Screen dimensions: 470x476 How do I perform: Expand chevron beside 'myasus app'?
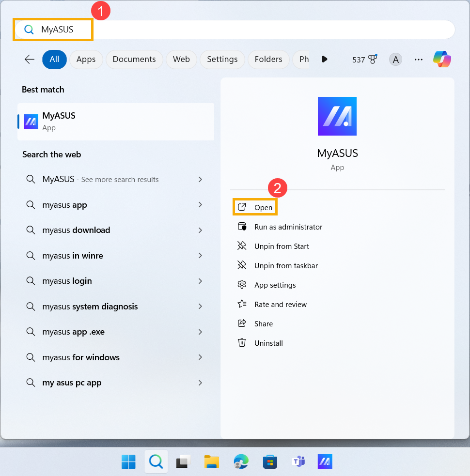pyautogui.click(x=200, y=205)
